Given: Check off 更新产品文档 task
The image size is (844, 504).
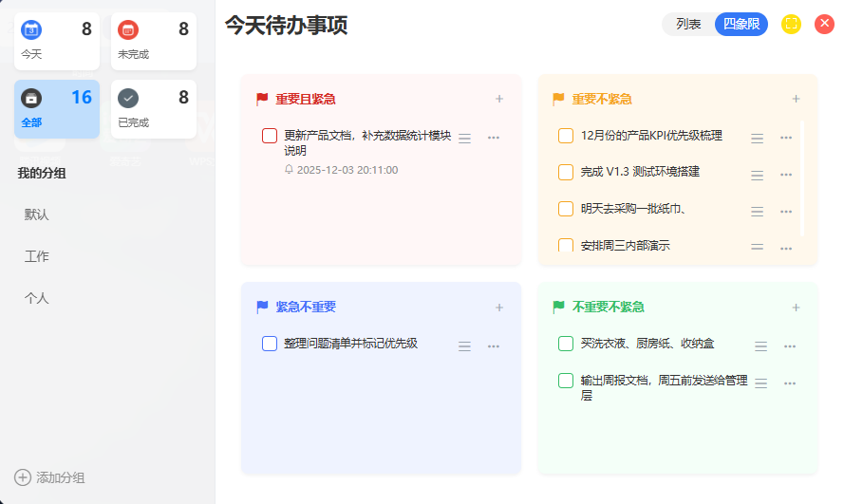Looking at the screenshot, I should pyautogui.click(x=270, y=136).
